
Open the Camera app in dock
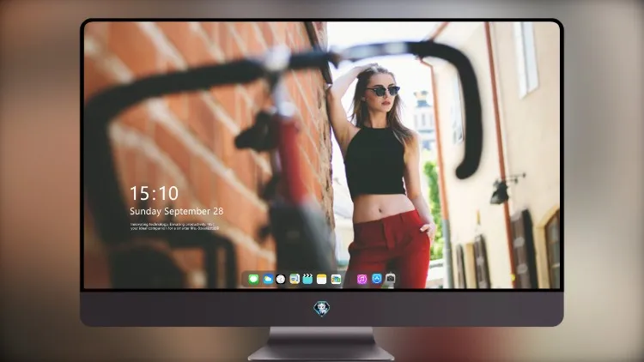click(x=390, y=279)
